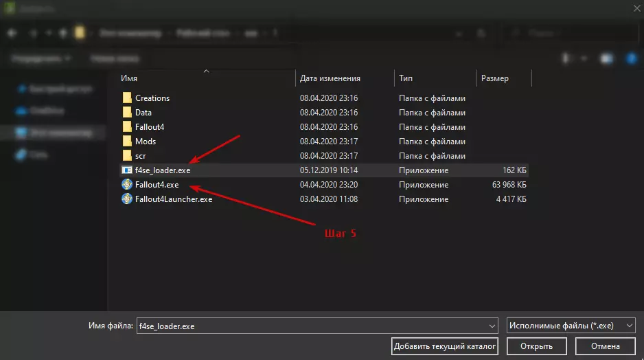
Task: Click size 4 417 КБ cell
Action: tap(511, 199)
